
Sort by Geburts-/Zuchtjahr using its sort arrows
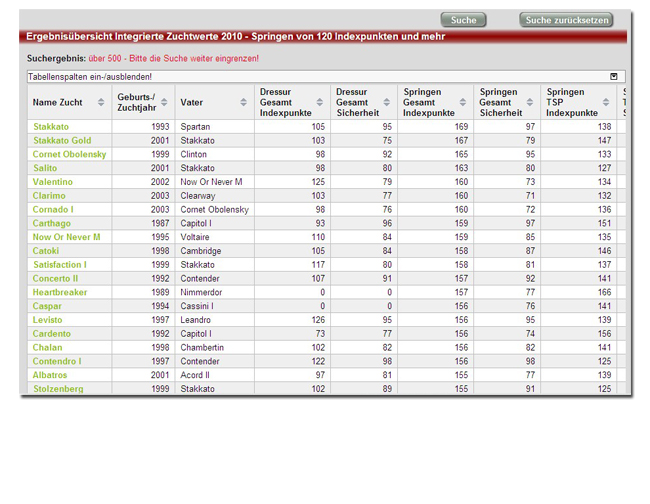pos(165,102)
